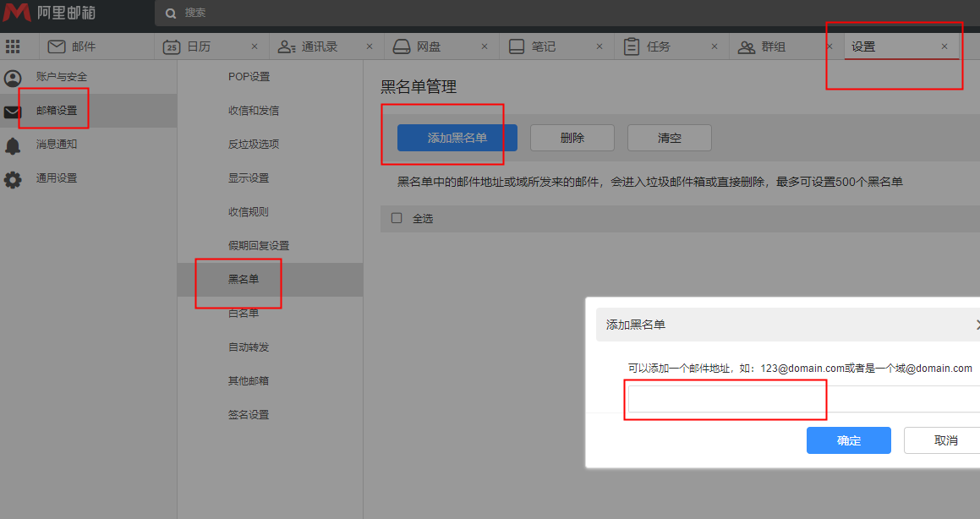Click the mail envelope icon tab
This screenshot has height=519, width=980.
click(x=57, y=47)
